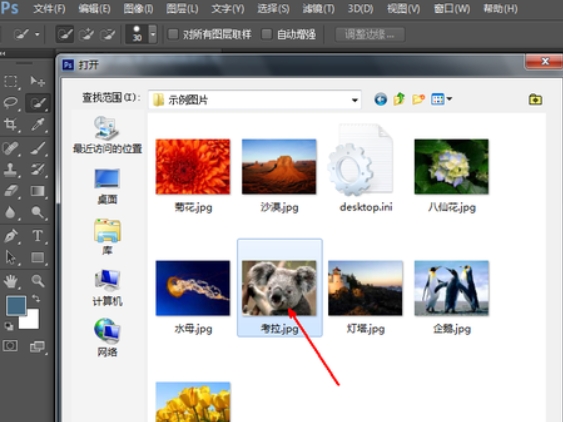
Task: Open the 选择(S) menu
Action: tap(273, 9)
